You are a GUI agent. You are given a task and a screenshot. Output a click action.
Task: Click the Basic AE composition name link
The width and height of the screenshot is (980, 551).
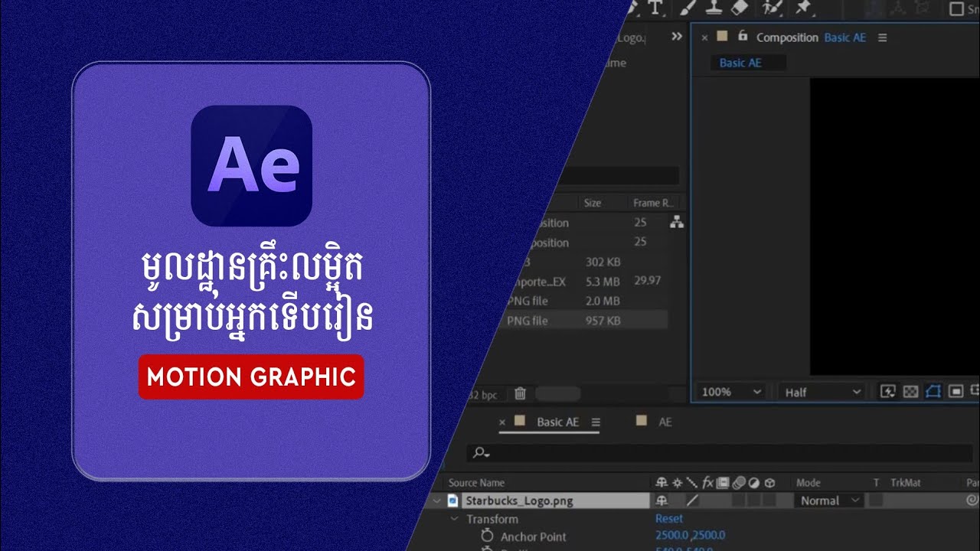click(847, 37)
